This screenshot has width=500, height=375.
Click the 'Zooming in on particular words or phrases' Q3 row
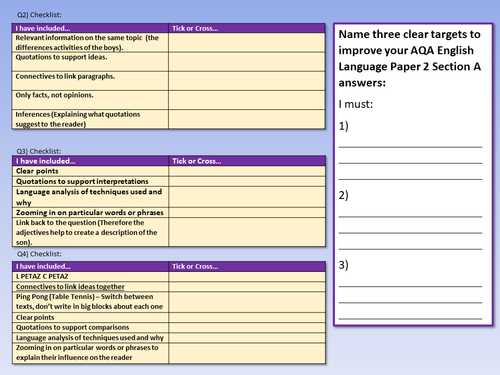tap(169, 212)
